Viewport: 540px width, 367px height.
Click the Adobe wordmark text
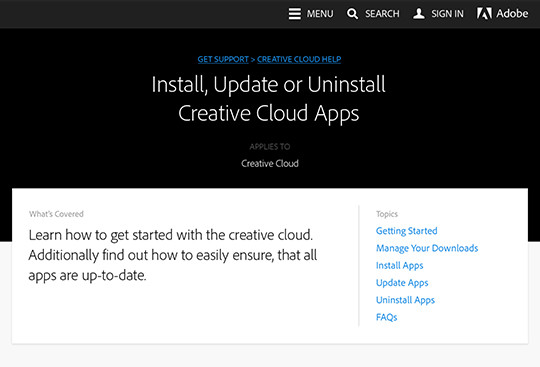[x=512, y=13]
